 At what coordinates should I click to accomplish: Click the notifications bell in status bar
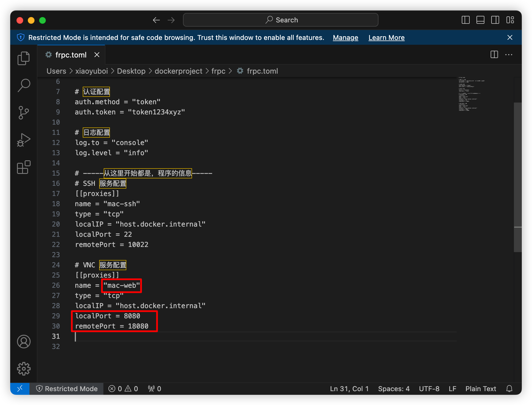(509, 389)
